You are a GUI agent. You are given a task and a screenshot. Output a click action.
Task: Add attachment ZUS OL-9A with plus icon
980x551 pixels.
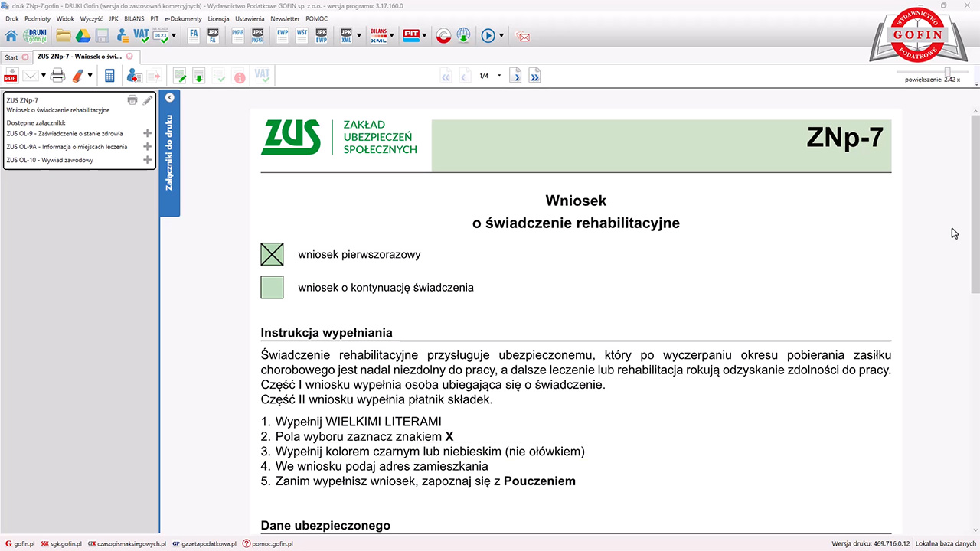click(x=148, y=146)
